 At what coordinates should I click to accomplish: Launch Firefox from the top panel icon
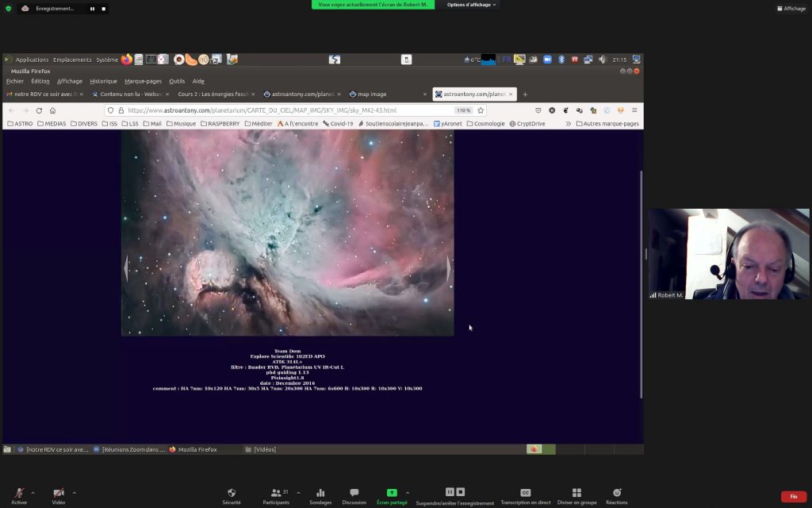126,60
